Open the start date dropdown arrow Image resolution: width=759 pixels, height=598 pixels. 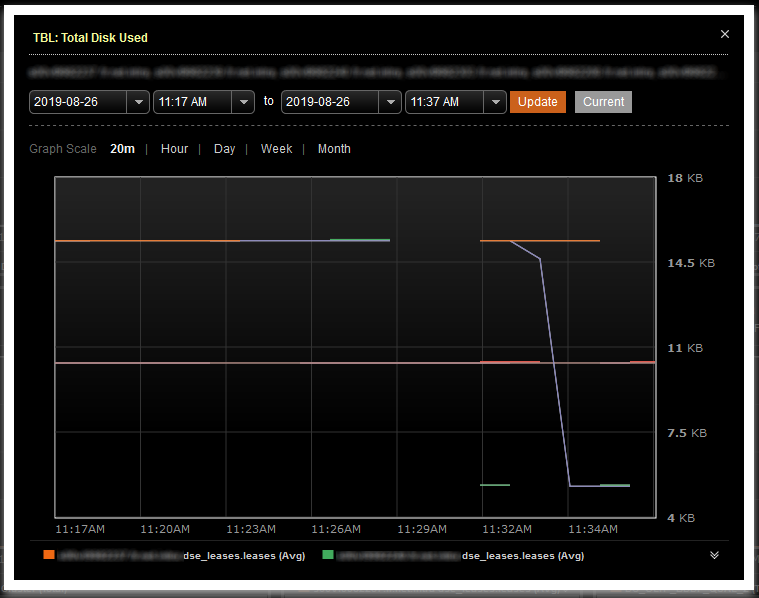tap(138, 102)
